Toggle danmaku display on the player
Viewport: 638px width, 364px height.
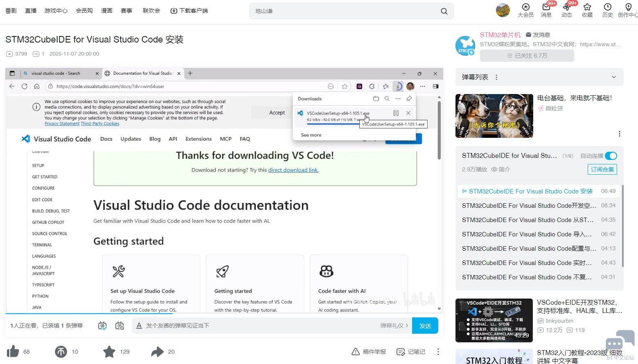(x=102, y=326)
